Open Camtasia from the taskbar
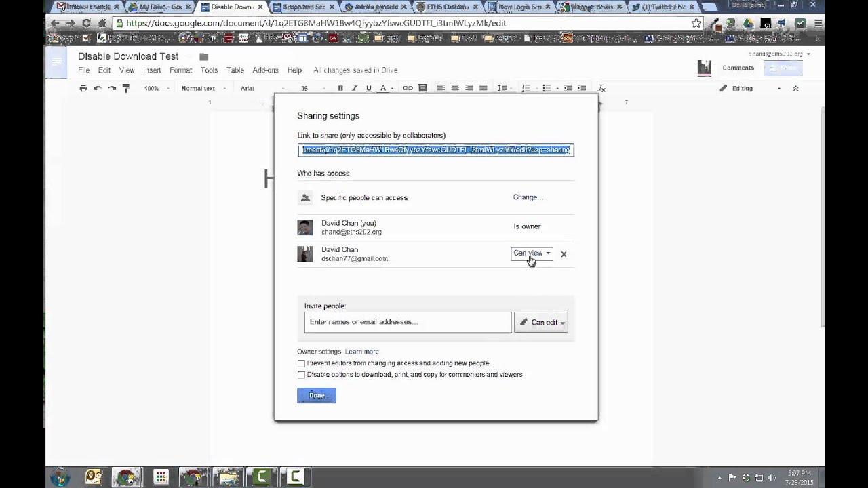 262,477
